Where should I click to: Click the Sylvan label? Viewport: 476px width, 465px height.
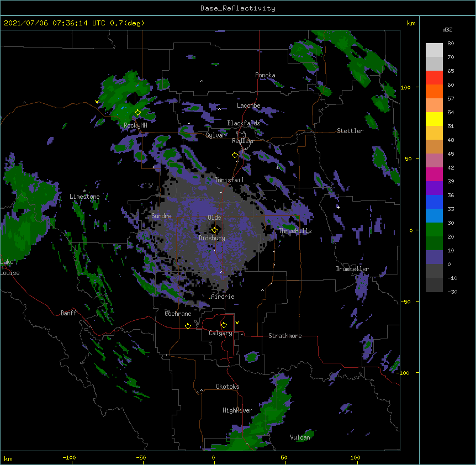(215, 135)
